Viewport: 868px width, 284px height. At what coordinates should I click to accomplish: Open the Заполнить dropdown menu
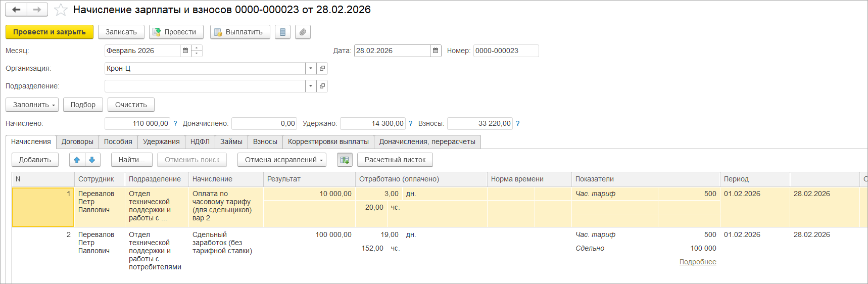point(32,105)
